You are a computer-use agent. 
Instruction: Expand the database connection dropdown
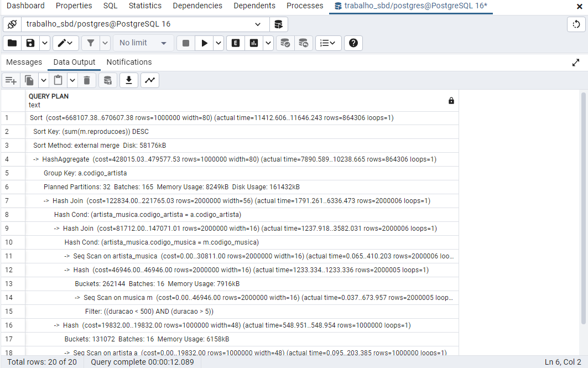click(258, 24)
